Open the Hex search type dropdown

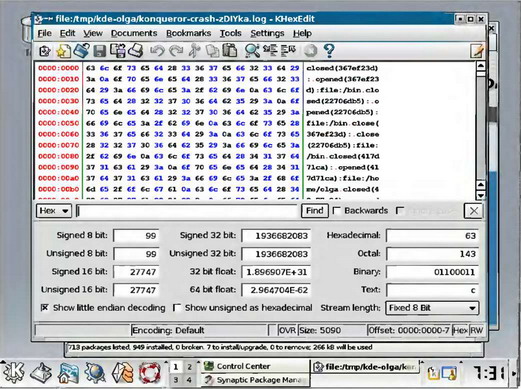[x=54, y=211]
